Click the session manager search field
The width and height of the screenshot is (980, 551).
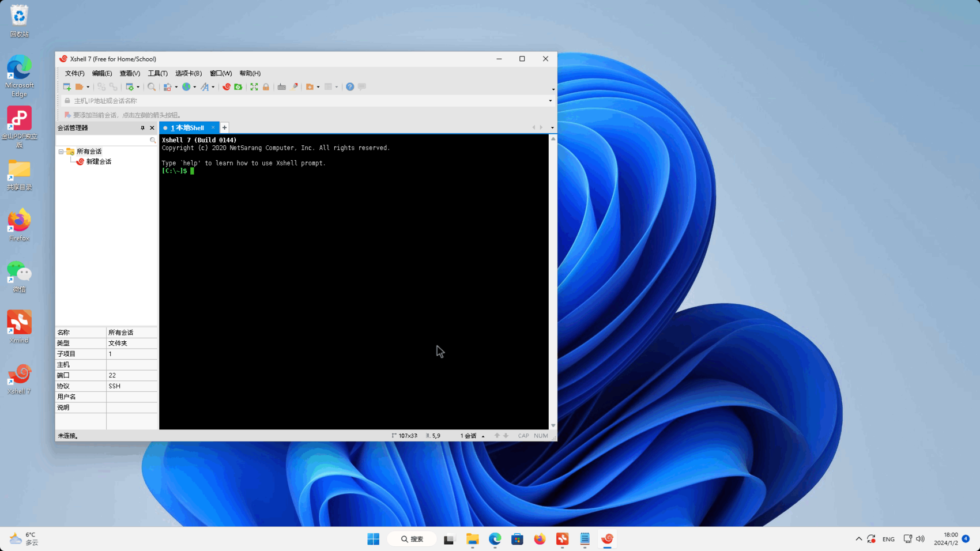(107, 140)
